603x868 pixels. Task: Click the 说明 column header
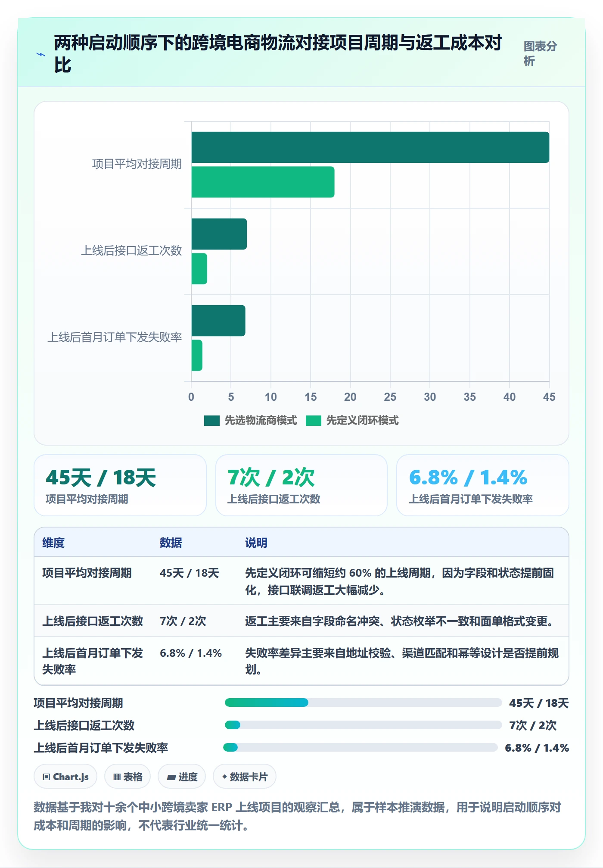click(x=256, y=543)
